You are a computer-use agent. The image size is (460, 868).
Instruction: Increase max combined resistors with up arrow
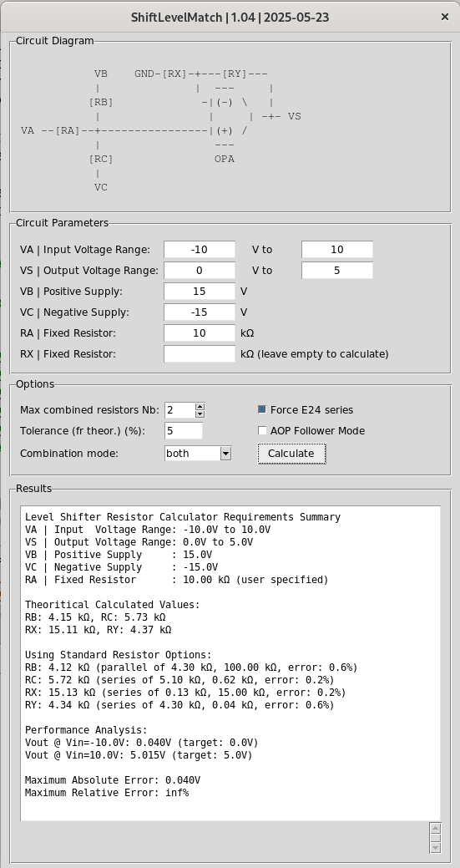coord(200,406)
